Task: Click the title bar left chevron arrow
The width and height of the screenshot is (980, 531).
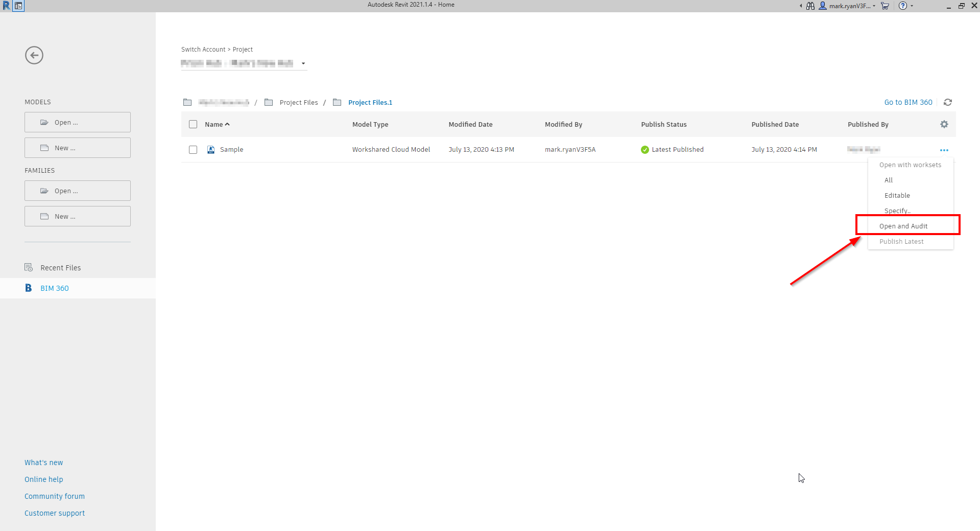Action: pyautogui.click(x=801, y=6)
